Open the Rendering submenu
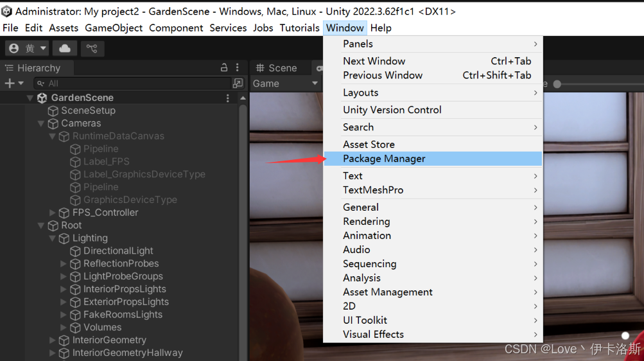This screenshot has width=644, height=361. pos(433,222)
